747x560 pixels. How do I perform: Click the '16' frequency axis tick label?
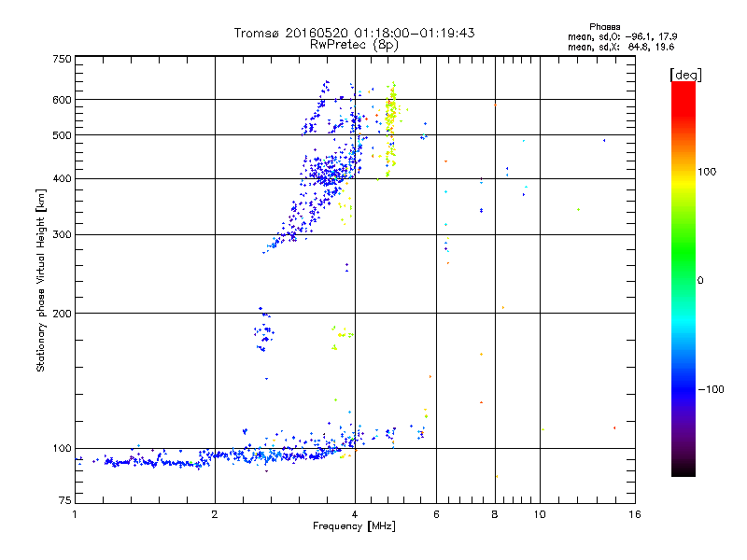pos(635,514)
